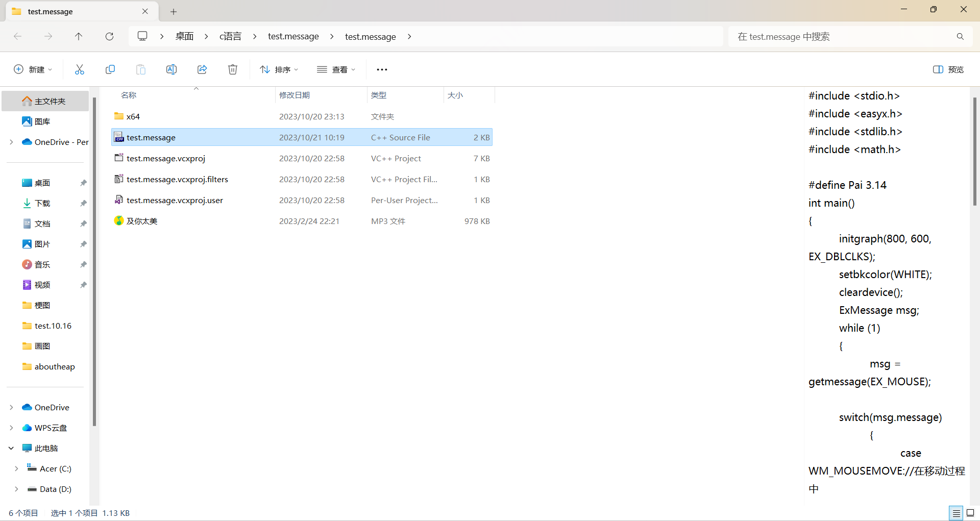
Task: Unpin 音乐 from quick access
Action: [x=83, y=264]
